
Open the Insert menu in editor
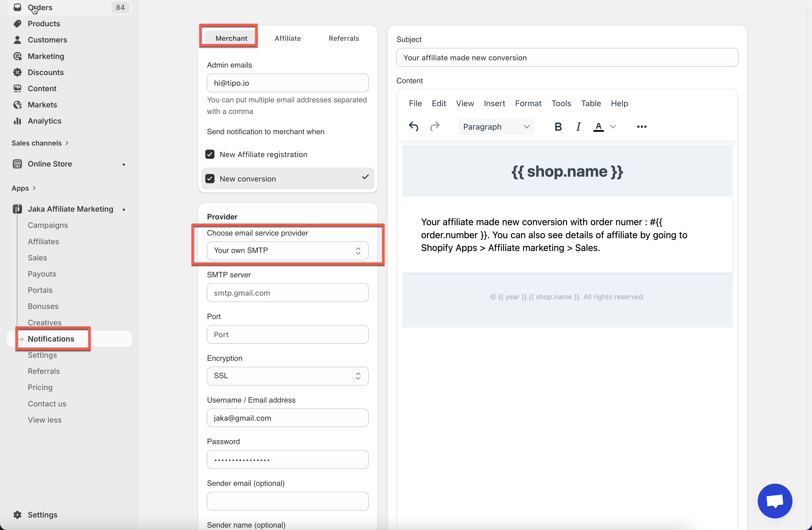tap(494, 103)
